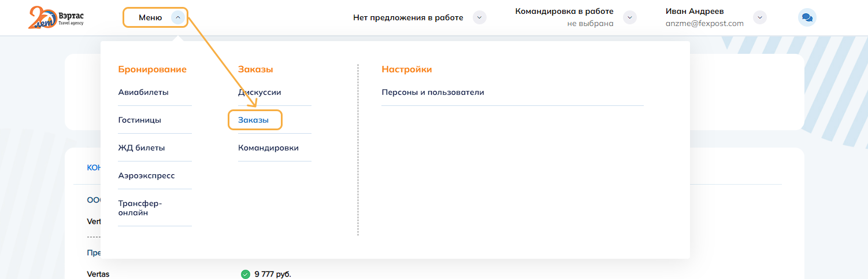The height and width of the screenshot is (279, 868).
Task: Open ЖД билеты menu item
Action: pos(142,148)
